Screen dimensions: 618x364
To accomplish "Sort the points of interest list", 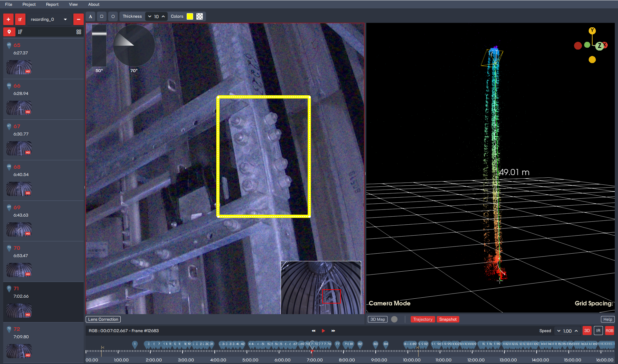I will 20,32.
